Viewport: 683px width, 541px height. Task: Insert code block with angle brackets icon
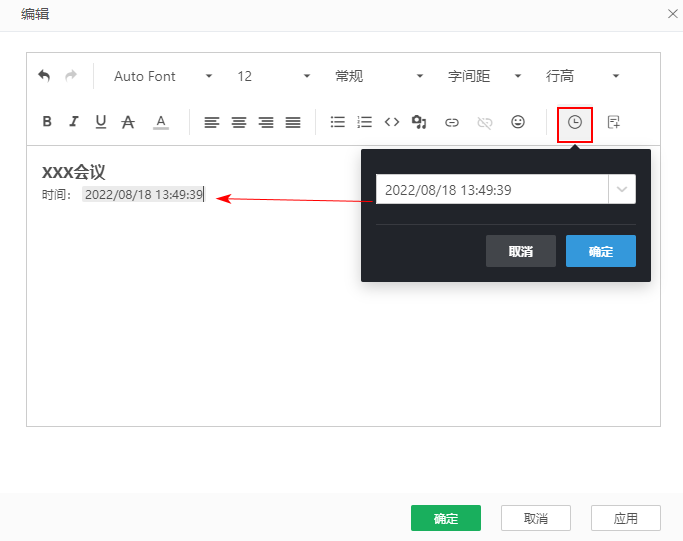(392, 122)
